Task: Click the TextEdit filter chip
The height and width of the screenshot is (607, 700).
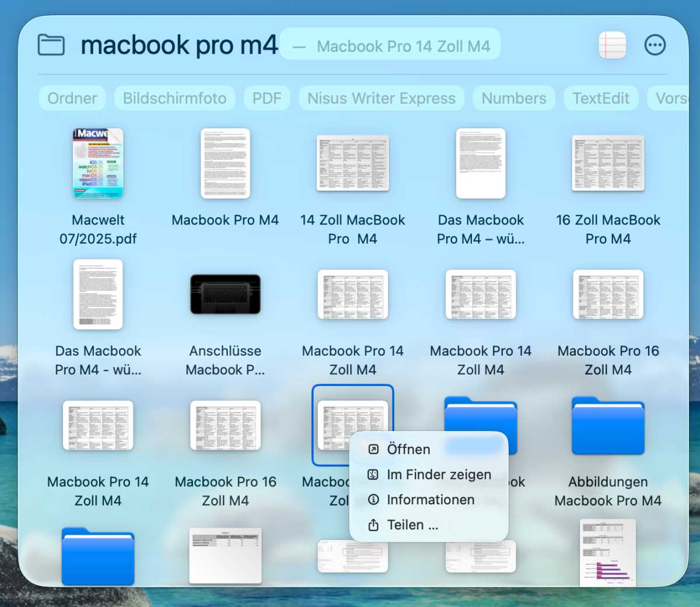Action: 600,98
